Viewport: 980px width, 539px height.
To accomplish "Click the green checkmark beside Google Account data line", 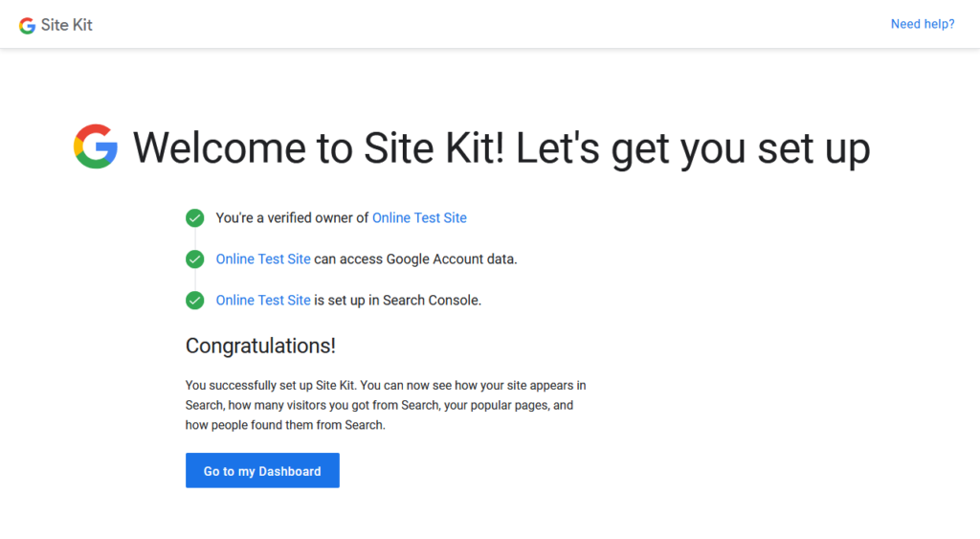I will pos(195,259).
